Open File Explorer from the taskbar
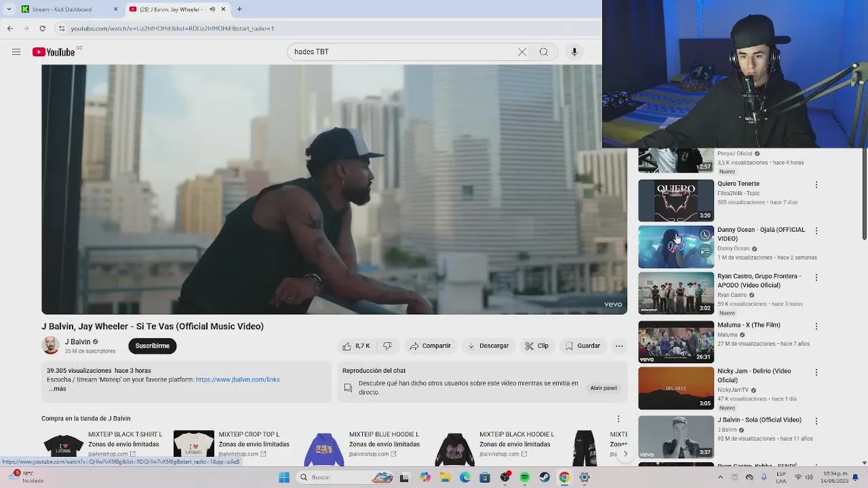Image resolution: width=868 pixels, height=488 pixels. click(446, 477)
